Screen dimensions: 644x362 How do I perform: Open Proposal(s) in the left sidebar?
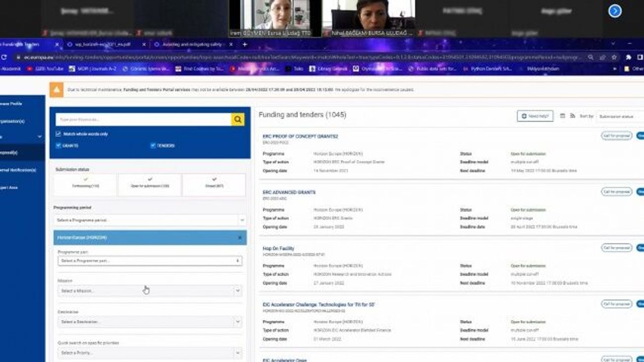coord(22,152)
